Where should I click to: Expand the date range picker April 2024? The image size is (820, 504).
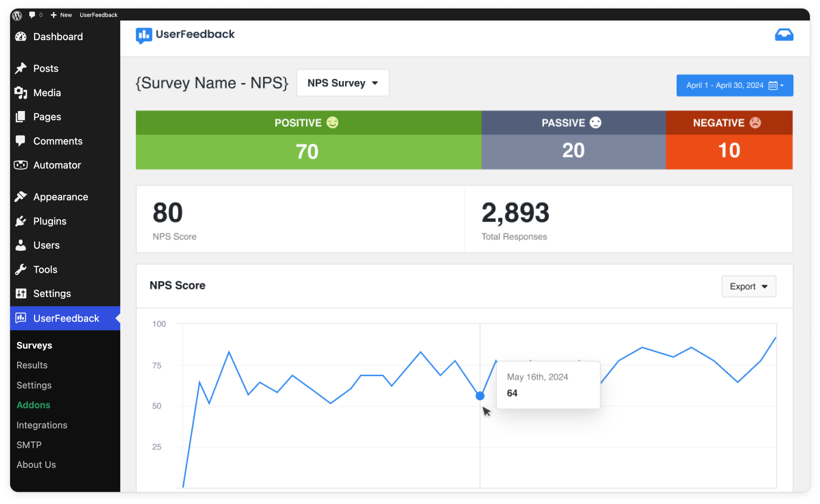tap(733, 85)
